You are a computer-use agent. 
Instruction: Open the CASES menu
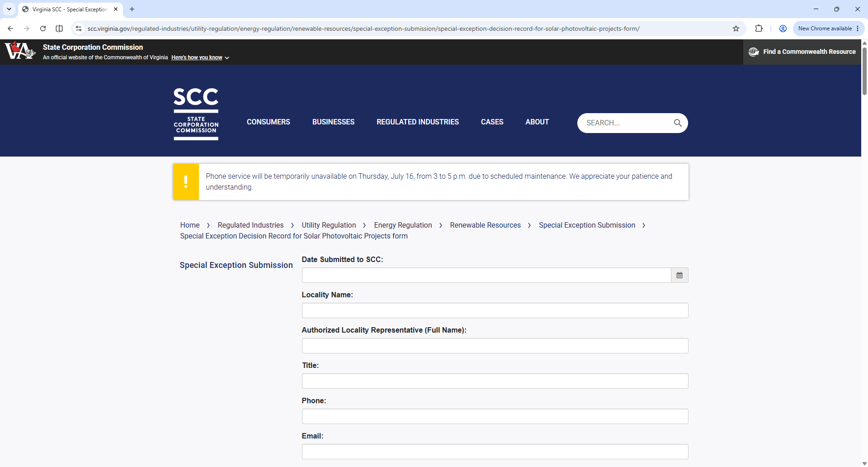[x=492, y=122]
